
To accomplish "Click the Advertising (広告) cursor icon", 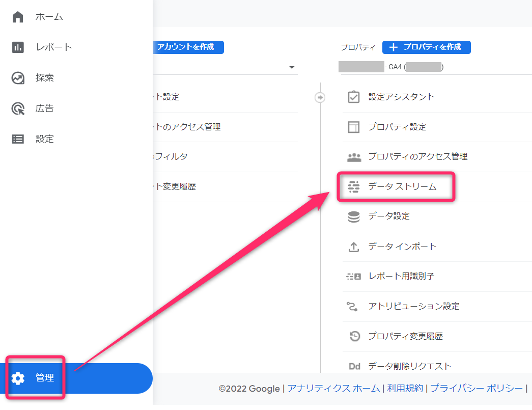I will [18, 108].
